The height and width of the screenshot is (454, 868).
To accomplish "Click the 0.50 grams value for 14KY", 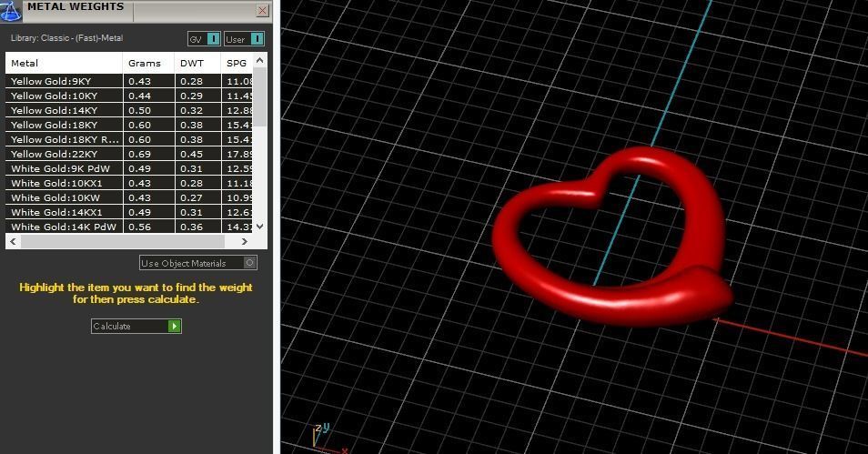I will pos(139,110).
